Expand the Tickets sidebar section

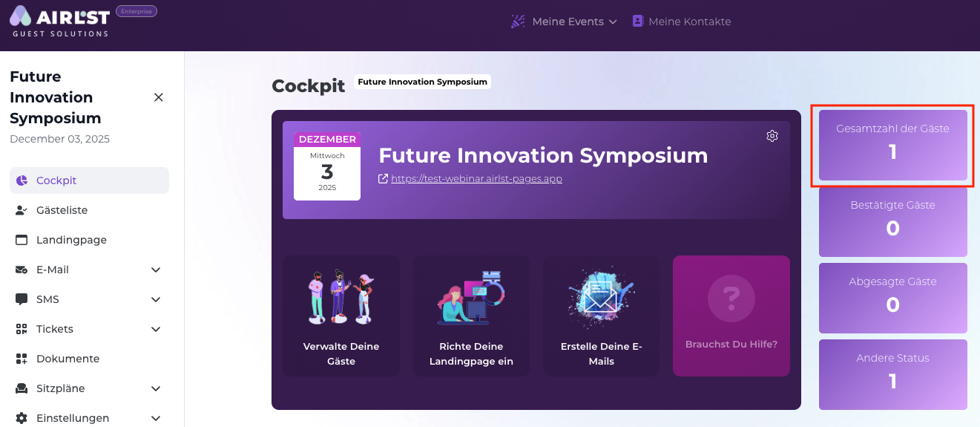[x=156, y=329]
